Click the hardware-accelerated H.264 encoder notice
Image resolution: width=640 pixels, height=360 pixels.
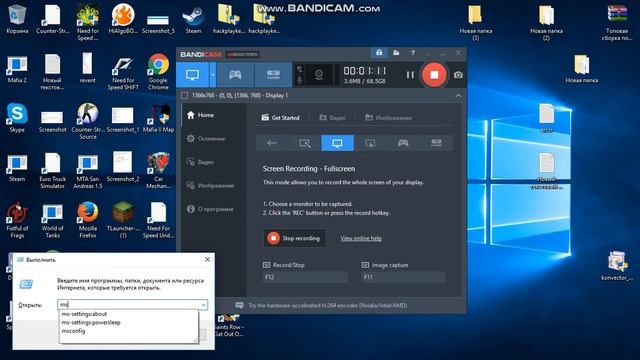coord(327,305)
